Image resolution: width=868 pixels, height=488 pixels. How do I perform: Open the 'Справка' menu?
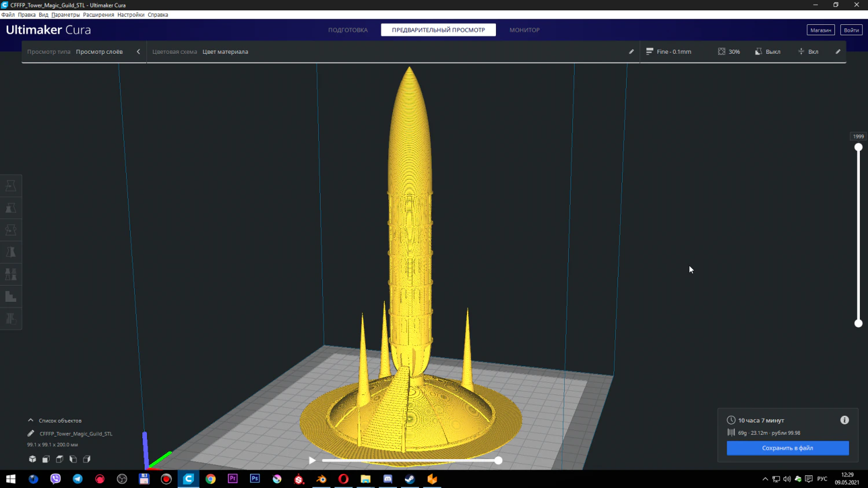158,14
